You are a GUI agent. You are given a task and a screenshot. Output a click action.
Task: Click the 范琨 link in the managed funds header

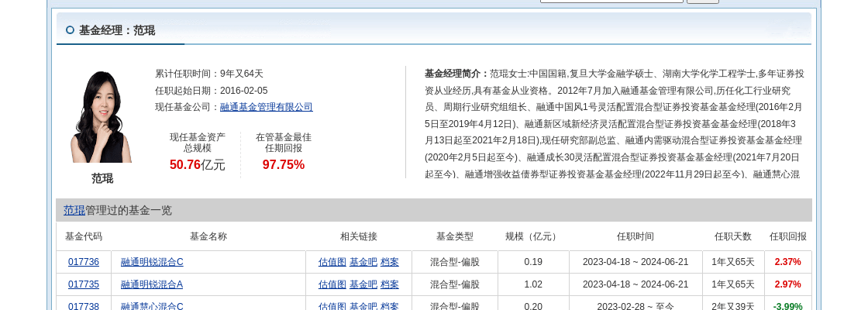[x=74, y=210]
